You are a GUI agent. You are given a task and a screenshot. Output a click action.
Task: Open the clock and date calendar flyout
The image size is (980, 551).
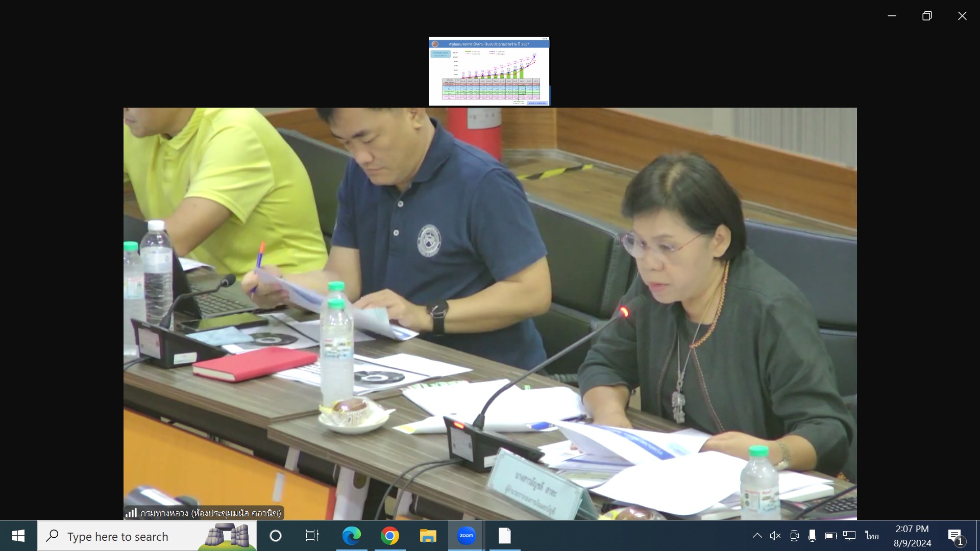point(912,536)
